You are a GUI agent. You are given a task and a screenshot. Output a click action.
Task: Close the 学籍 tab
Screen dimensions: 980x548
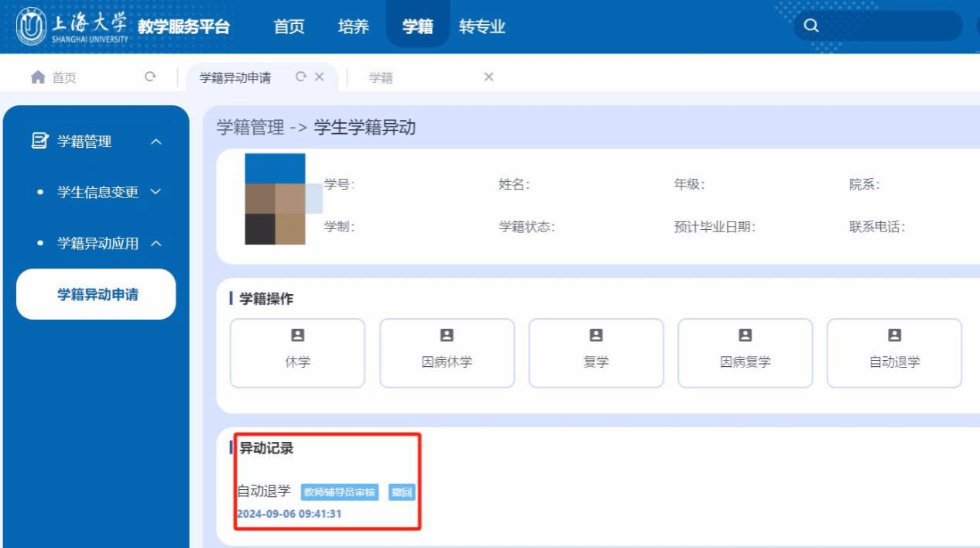coord(488,77)
